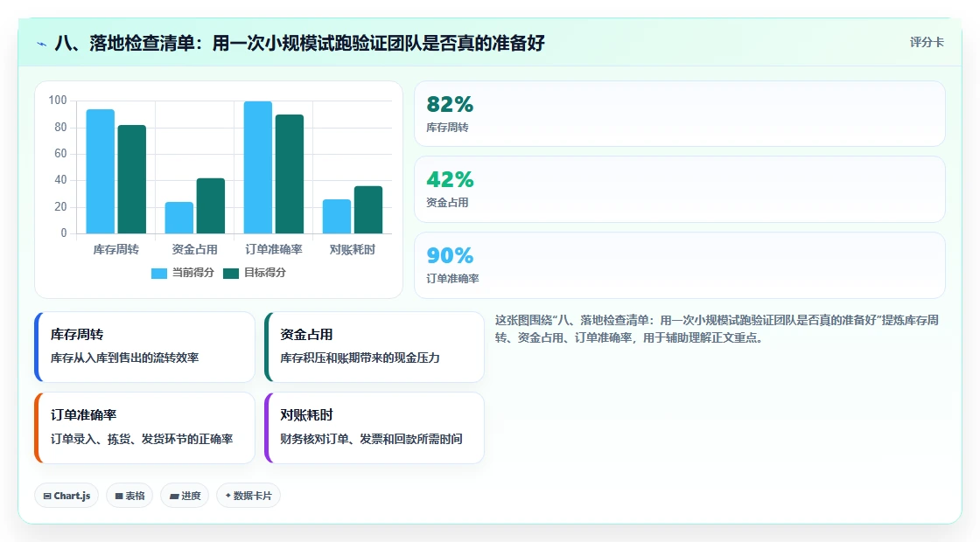Click the 评分卡 label in the header
This screenshot has width=980, height=542.
[927, 43]
